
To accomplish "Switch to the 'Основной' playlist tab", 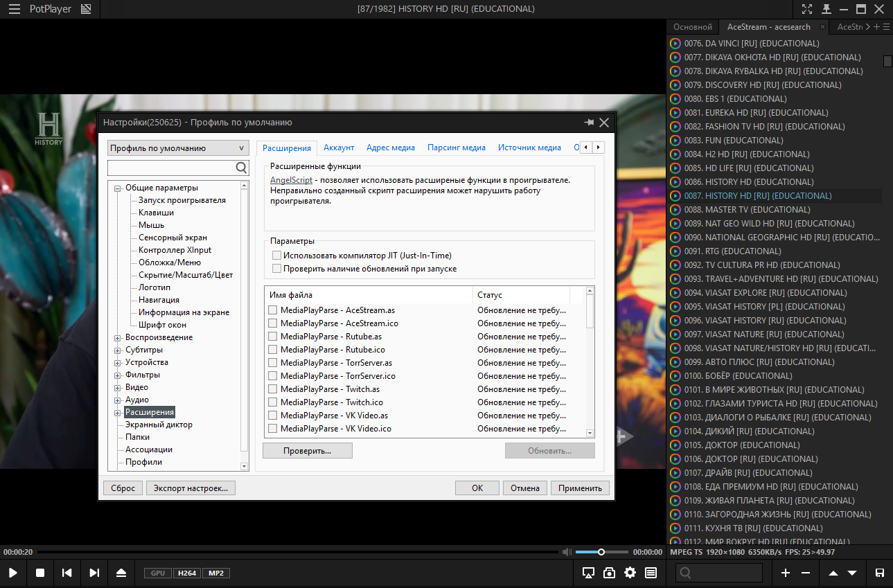I will 693,27.
